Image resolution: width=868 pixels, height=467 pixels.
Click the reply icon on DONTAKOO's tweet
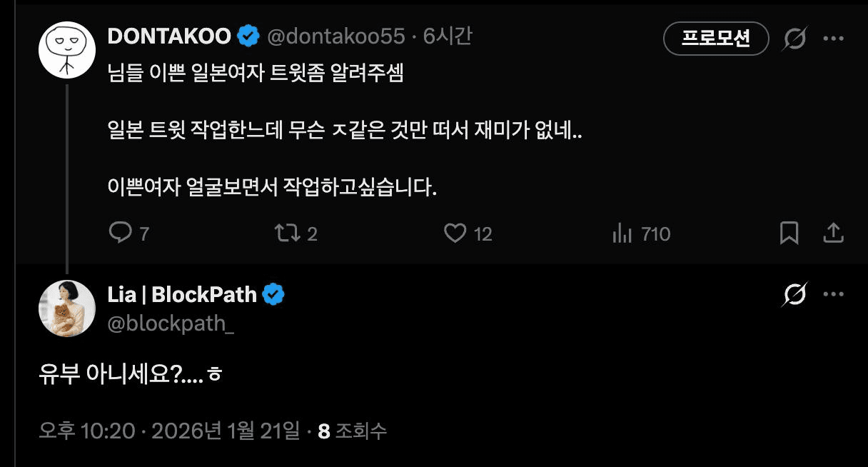(x=120, y=233)
